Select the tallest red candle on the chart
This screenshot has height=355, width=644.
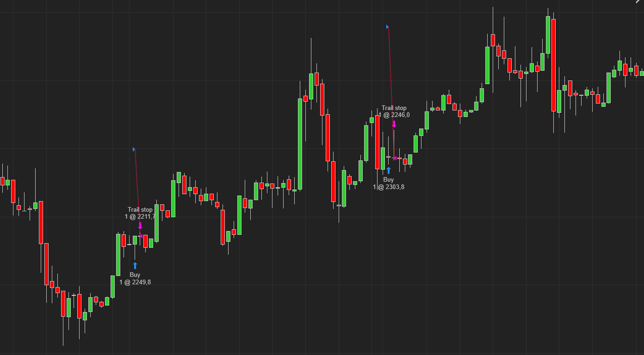(553, 65)
